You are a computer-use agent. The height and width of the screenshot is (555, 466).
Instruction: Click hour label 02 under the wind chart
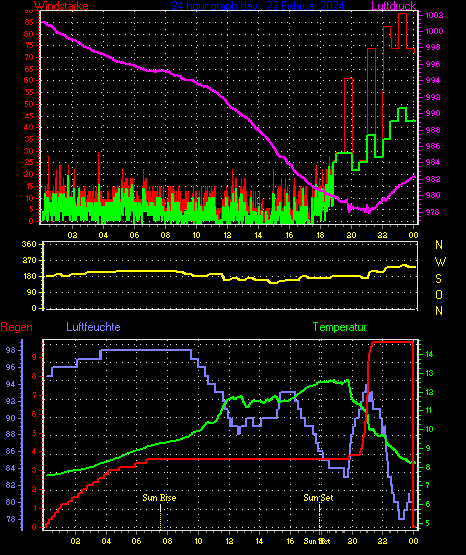tap(72, 235)
